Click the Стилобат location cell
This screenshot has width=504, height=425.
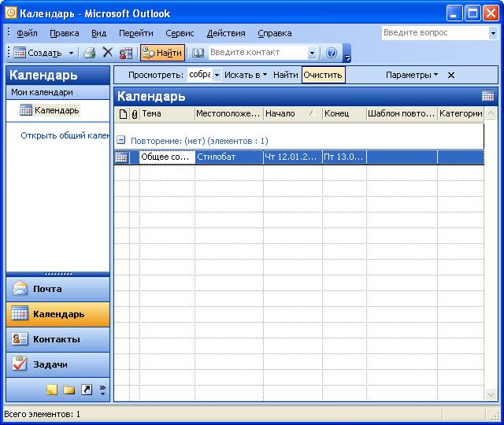pos(229,157)
